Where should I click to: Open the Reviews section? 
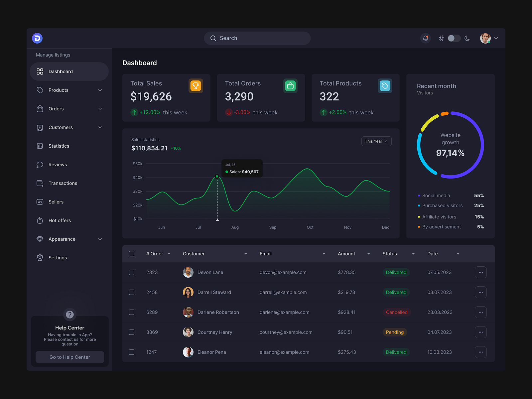pos(58,165)
